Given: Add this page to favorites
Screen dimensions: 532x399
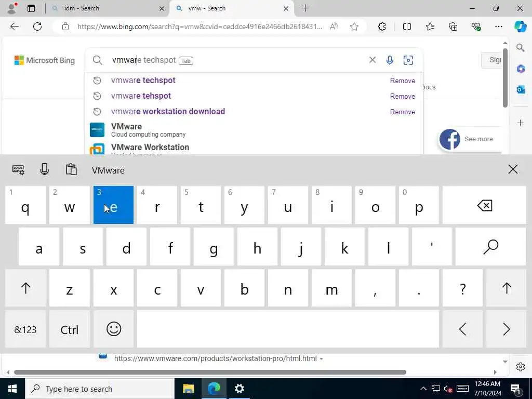Looking at the screenshot, I should [354, 26].
